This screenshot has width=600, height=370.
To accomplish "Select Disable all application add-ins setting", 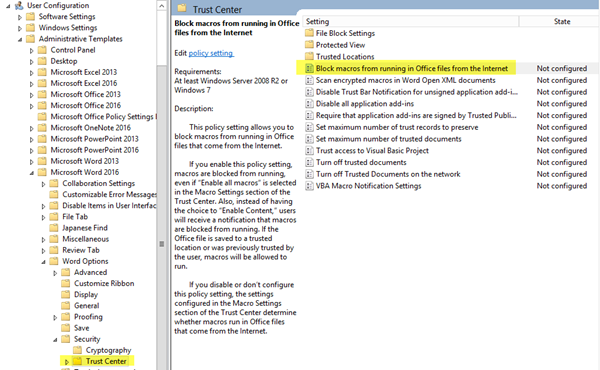I will coord(365,104).
